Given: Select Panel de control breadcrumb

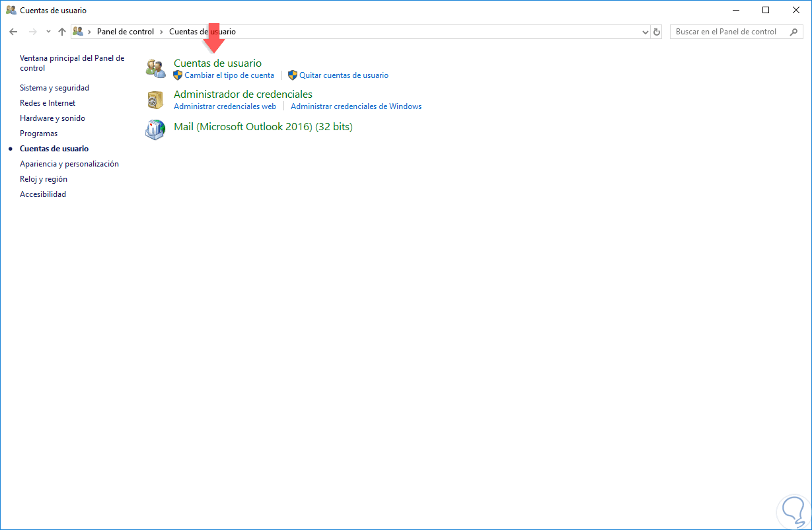Looking at the screenshot, I should click(x=126, y=32).
